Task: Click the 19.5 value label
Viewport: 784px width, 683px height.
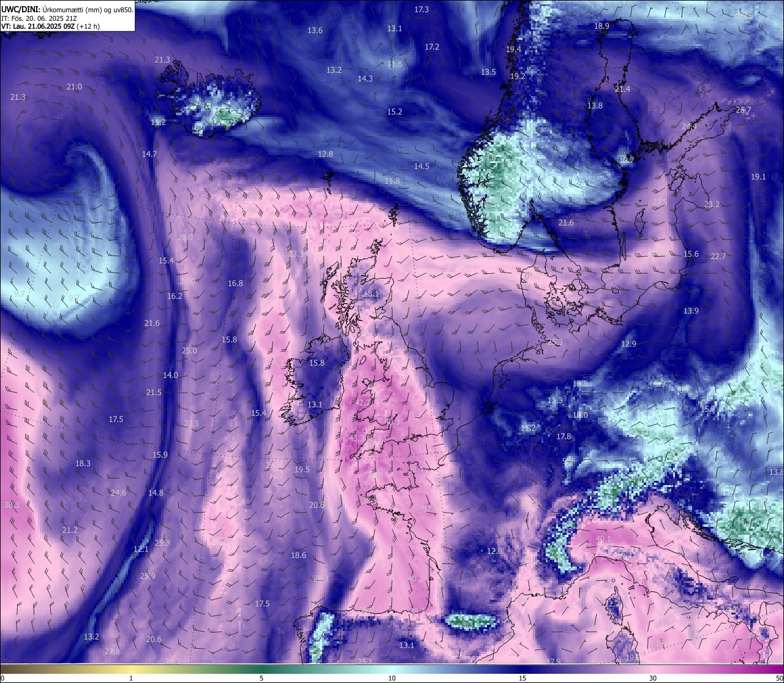Action: 302,470
